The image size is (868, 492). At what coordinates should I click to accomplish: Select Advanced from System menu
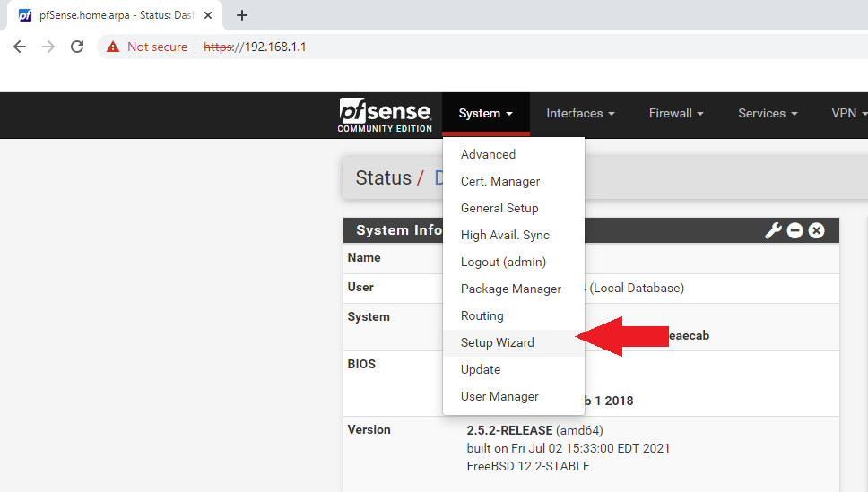tap(513, 154)
